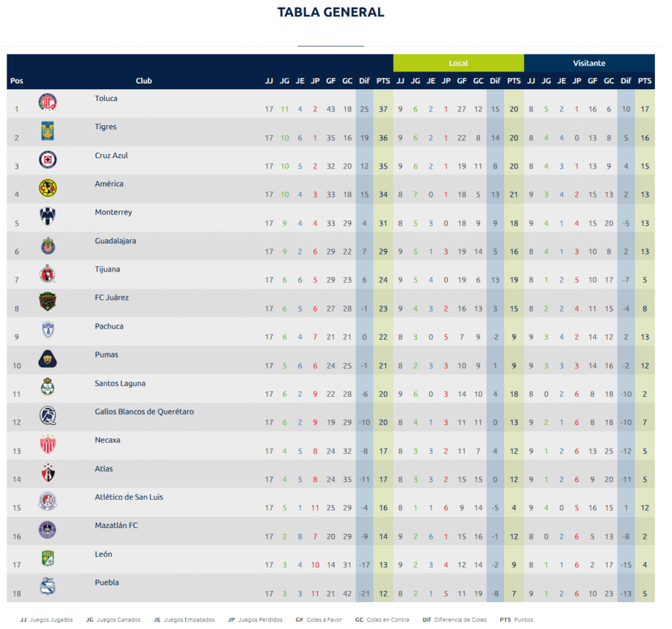The width and height of the screenshot is (672, 629).
Task: Click the Puebla team logo
Action: point(48,586)
